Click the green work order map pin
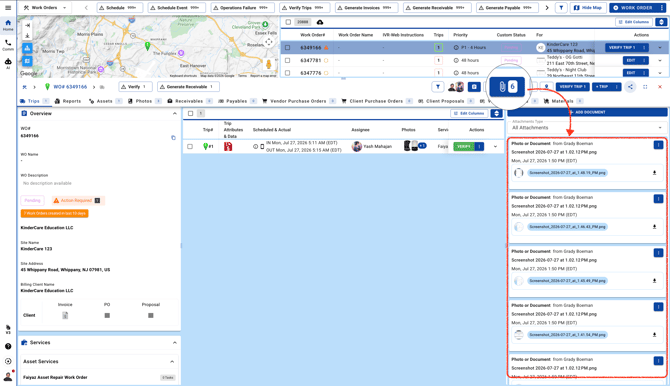This screenshot has height=386, width=670. point(147,46)
